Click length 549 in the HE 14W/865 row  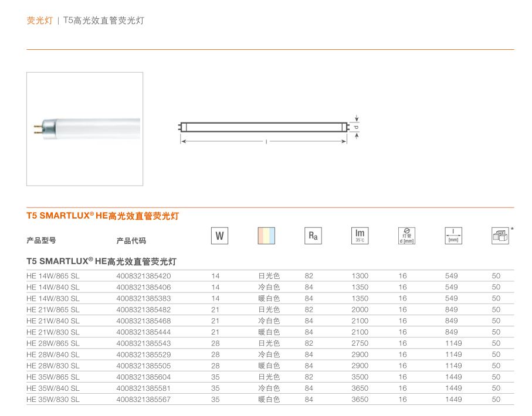tap(452, 276)
